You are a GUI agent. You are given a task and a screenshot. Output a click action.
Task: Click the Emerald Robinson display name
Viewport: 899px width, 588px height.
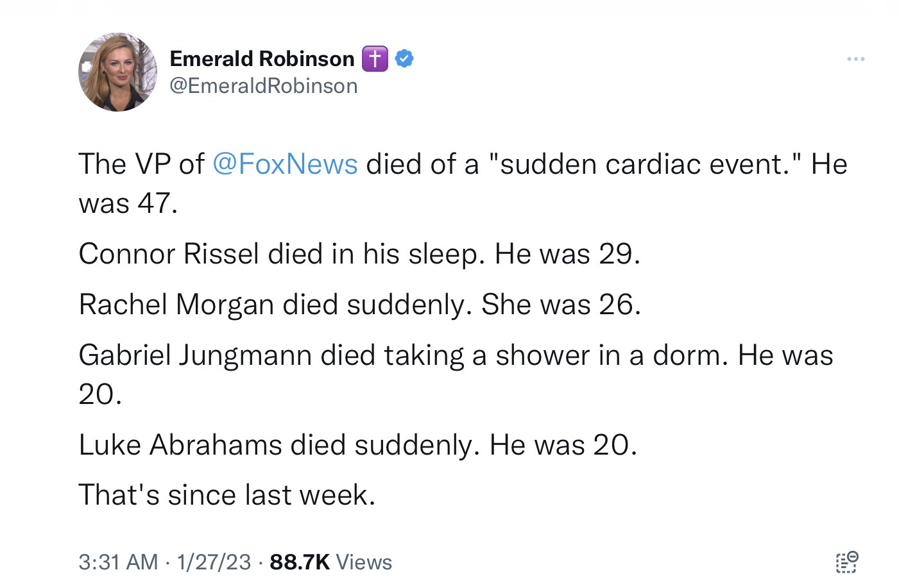262,58
